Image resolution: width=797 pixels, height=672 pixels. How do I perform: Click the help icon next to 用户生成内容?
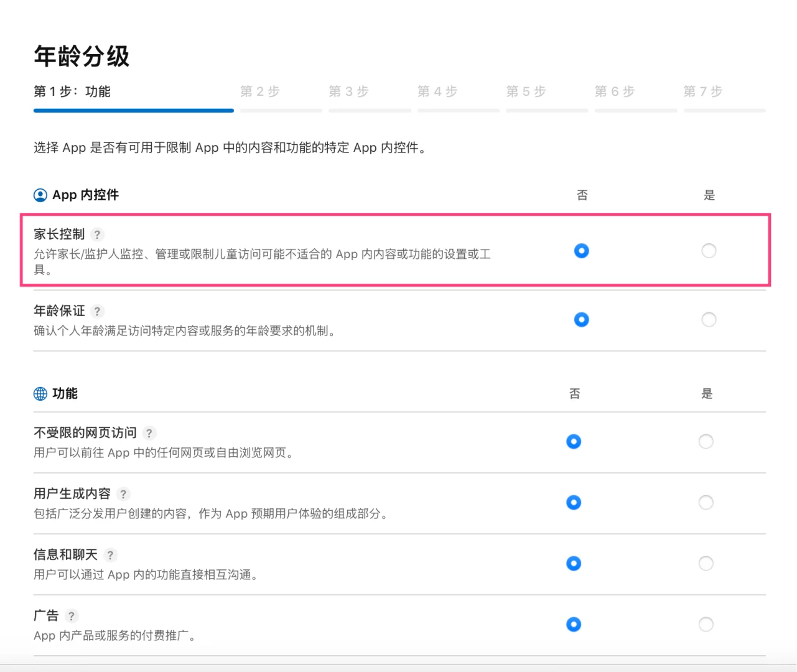(x=123, y=494)
